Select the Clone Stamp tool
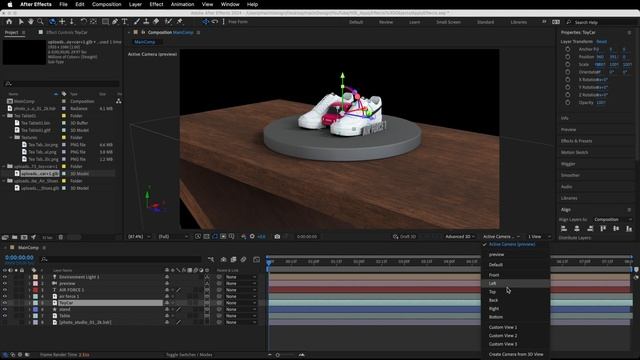This screenshot has height=360, width=640. [146, 22]
